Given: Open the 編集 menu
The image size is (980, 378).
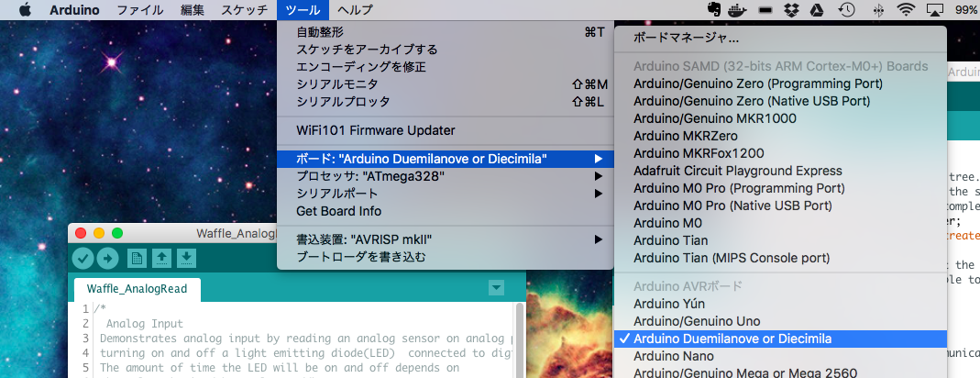Looking at the screenshot, I should pyautogui.click(x=192, y=10).
